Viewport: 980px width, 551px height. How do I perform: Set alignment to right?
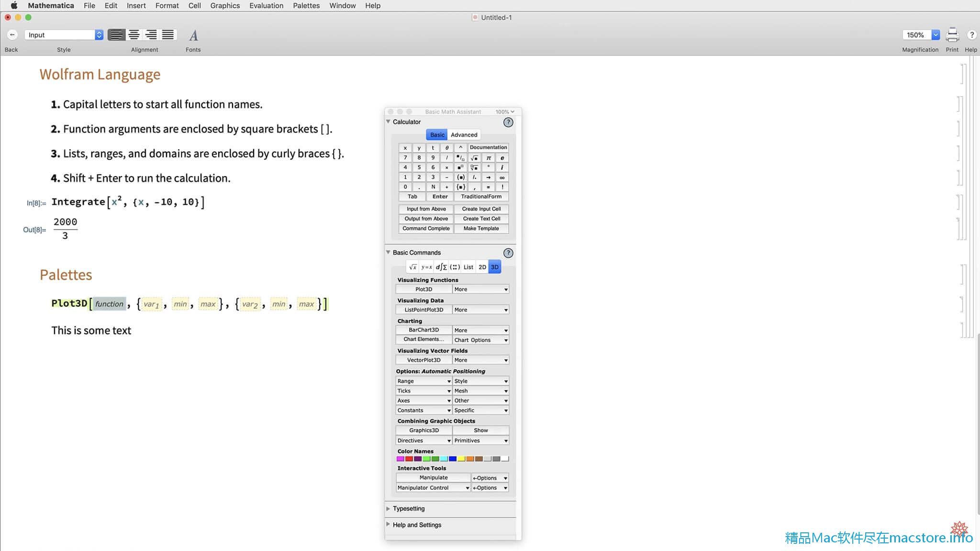coord(151,35)
